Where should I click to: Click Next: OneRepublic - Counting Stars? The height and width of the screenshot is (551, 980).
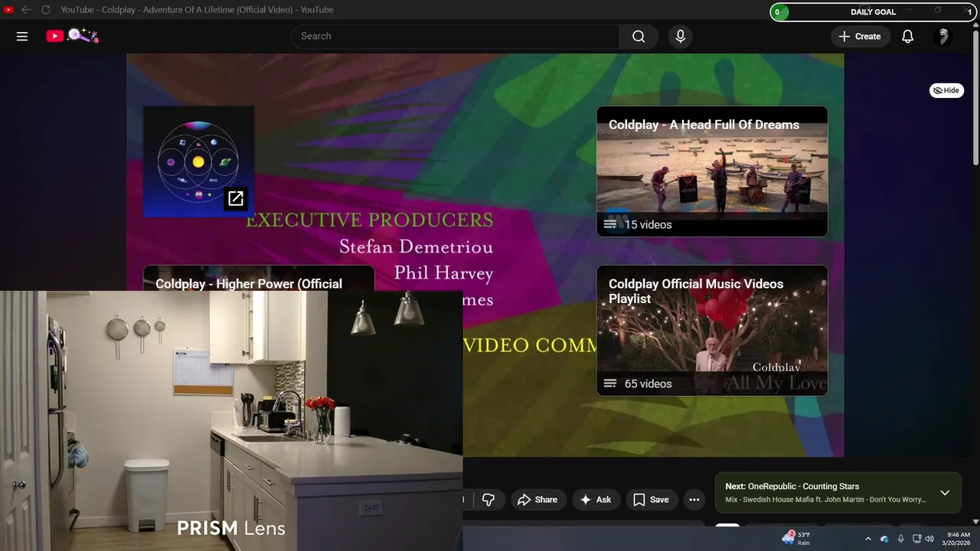792,486
